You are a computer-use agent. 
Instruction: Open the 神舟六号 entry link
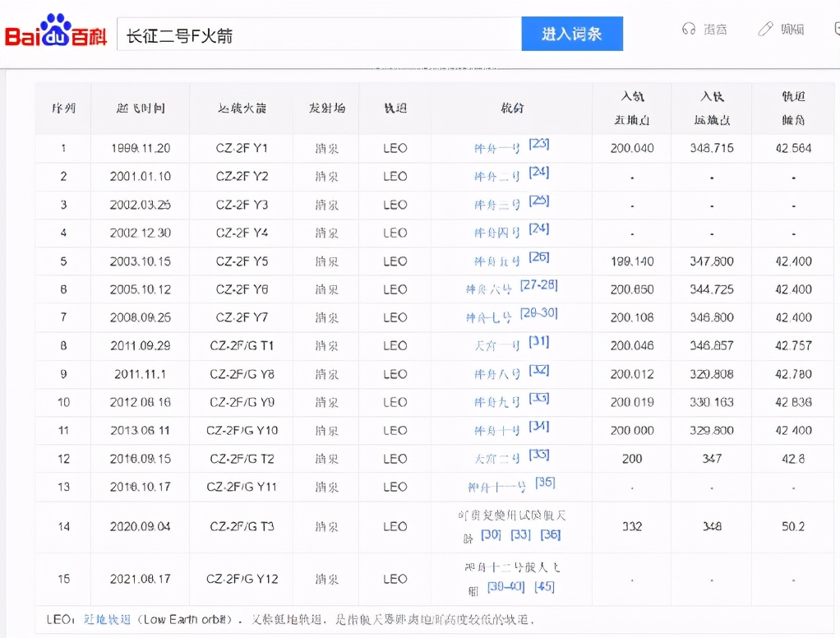[490, 289]
